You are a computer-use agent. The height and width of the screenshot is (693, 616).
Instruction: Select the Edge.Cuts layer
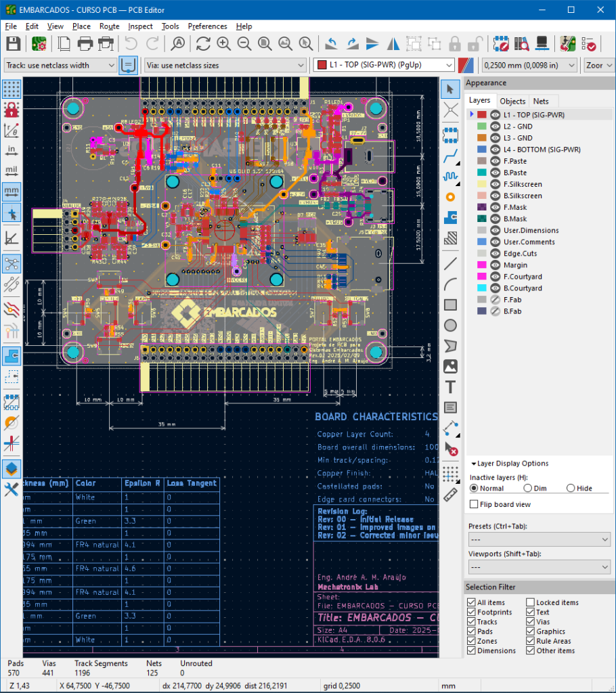click(520, 254)
